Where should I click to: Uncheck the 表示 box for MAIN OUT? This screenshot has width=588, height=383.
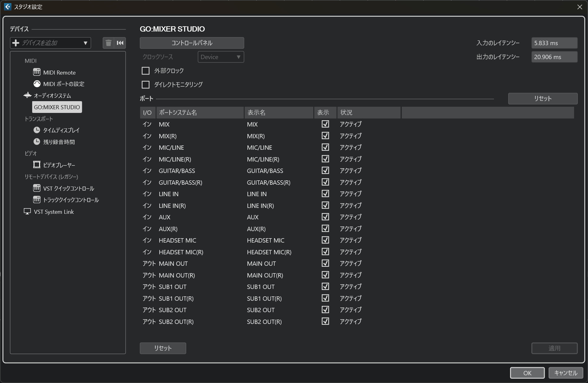(x=325, y=263)
